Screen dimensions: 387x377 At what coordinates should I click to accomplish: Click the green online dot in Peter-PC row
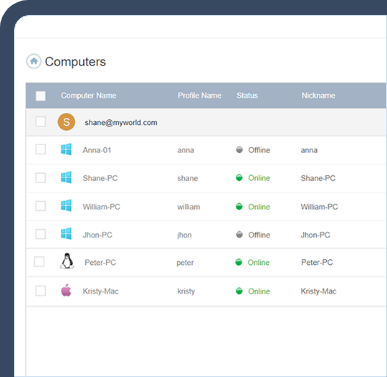(x=239, y=262)
